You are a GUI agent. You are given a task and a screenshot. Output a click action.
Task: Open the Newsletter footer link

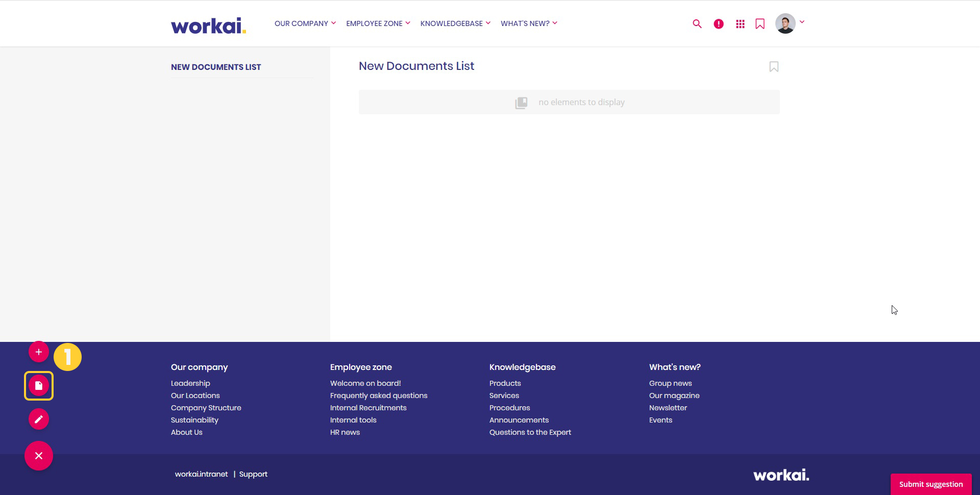click(668, 408)
